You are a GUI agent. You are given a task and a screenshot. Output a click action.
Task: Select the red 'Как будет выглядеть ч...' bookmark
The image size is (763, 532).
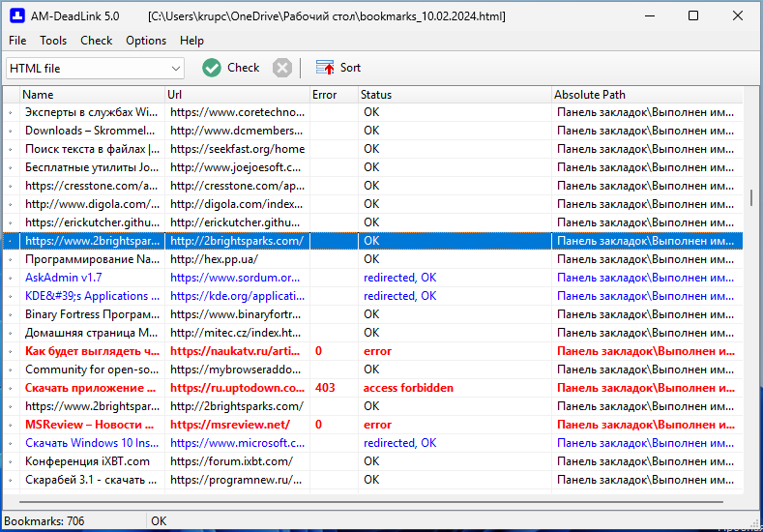[x=93, y=351]
